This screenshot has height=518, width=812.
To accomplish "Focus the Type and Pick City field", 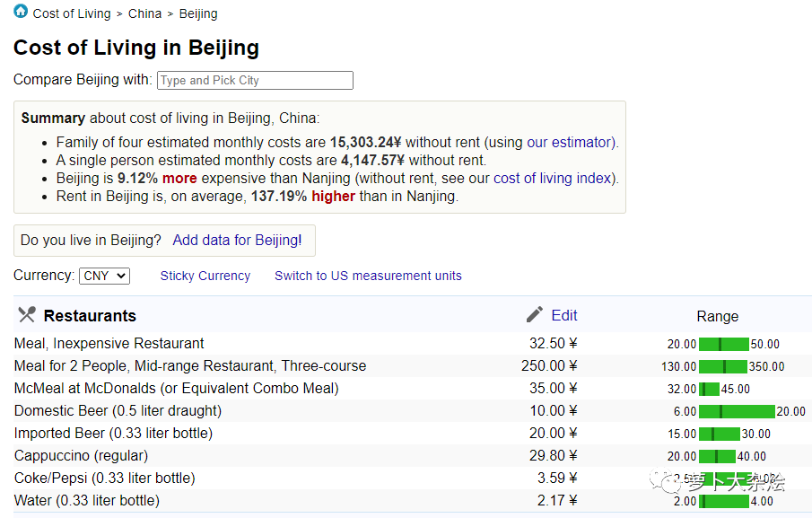I will 256,80.
